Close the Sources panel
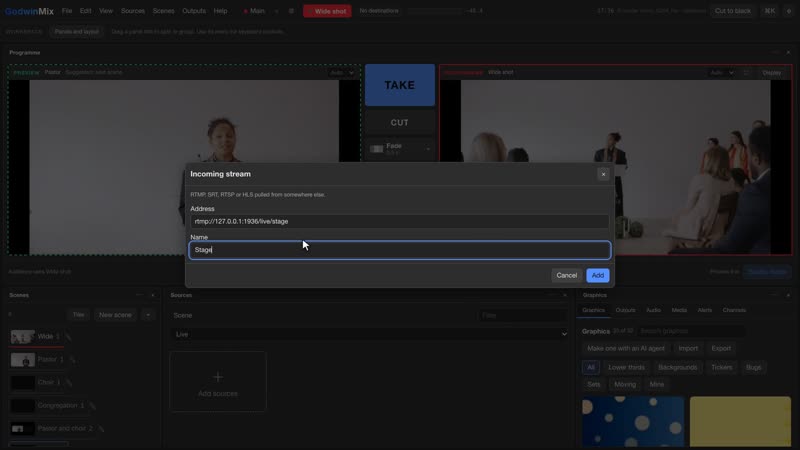 point(564,295)
